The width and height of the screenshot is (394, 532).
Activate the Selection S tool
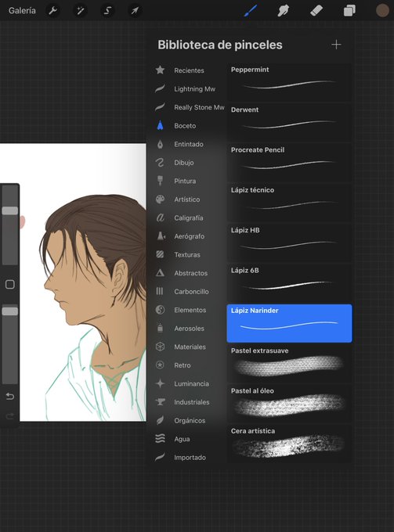pos(107,11)
